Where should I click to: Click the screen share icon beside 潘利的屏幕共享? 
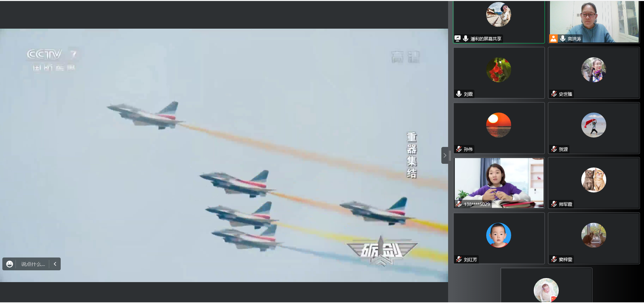click(458, 38)
